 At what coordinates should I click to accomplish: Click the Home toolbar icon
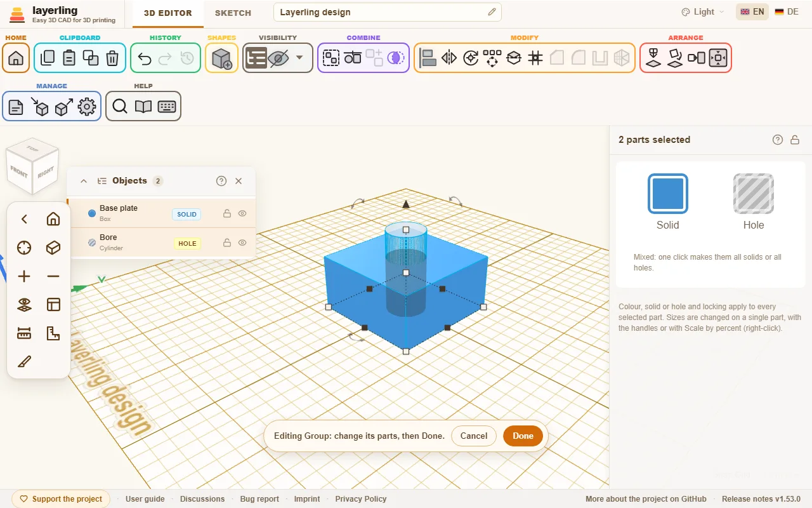click(x=16, y=58)
